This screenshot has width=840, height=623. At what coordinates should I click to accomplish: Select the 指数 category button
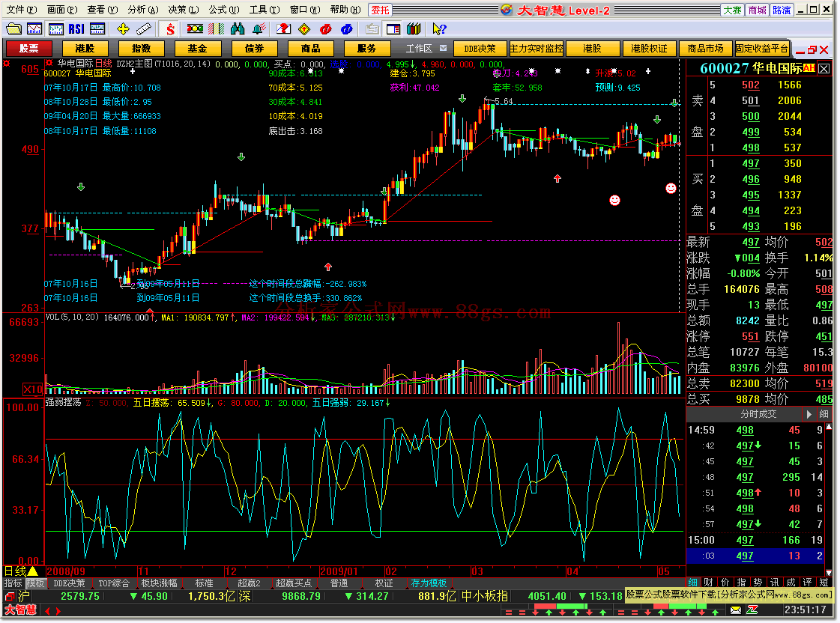(x=142, y=49)
